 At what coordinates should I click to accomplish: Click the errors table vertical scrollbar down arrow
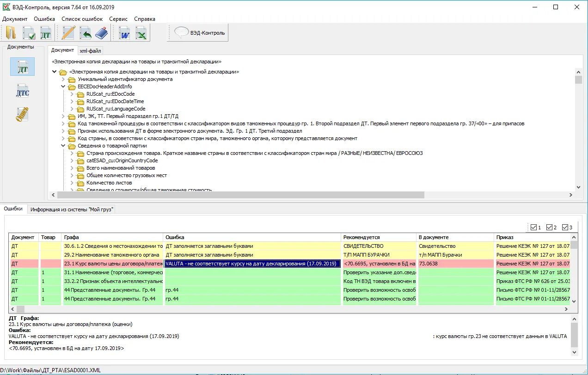coord(574,301)
